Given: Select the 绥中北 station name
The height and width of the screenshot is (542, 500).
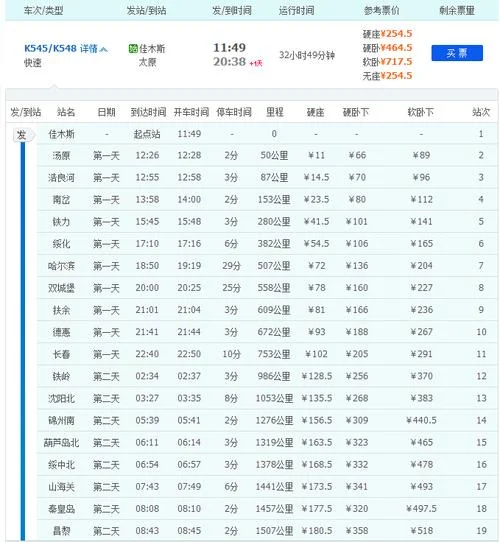Looking at the screenshot, I should pos(61,465).
